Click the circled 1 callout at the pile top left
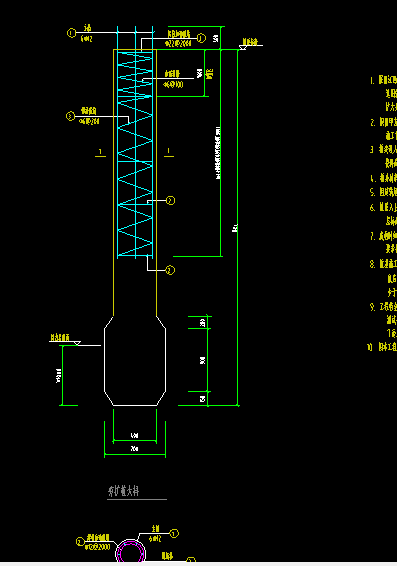The width and height of the screenshot is (397, 566). 71,33
